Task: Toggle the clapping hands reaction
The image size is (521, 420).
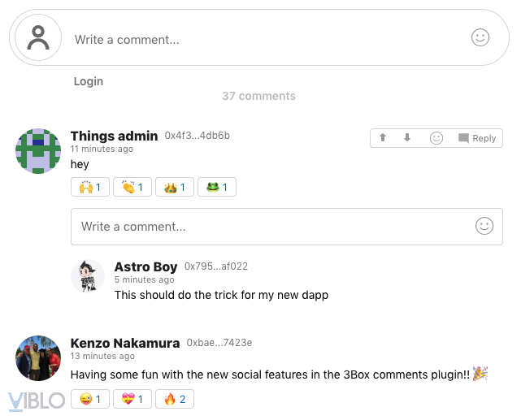Action: point(132,188)
